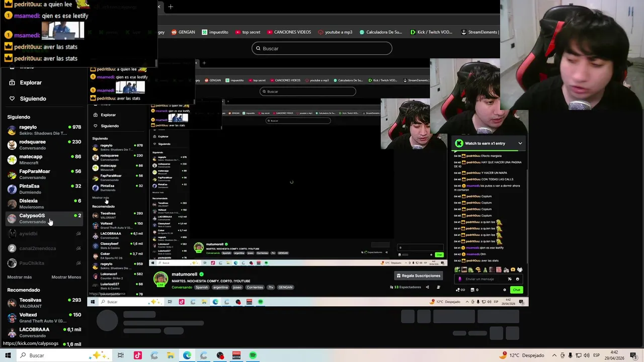Open Microsoft Edge from the taskbar
The width and height of the screenshot is (644, 362).
point(187,355)
